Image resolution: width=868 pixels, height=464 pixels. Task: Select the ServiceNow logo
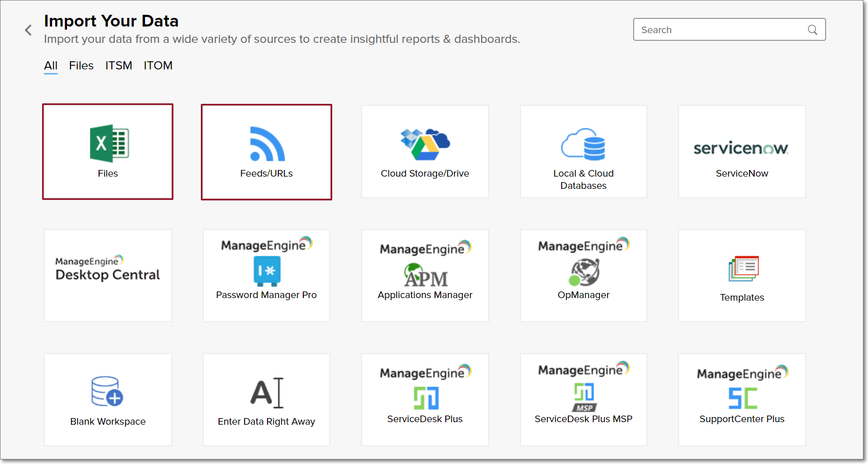pos(741,148)
